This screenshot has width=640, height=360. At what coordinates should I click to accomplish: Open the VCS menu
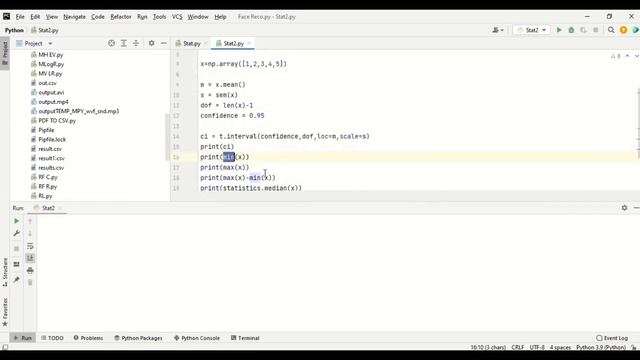coord(177,17)
